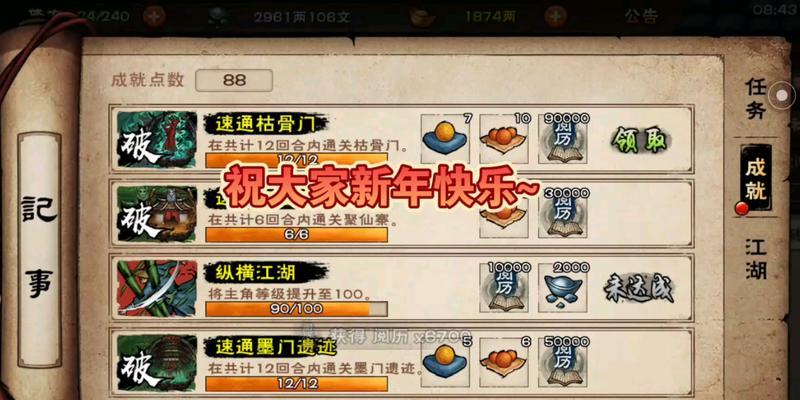The image size is (800, 400).
Task: Open the 成就 tab
Action: 756,178
